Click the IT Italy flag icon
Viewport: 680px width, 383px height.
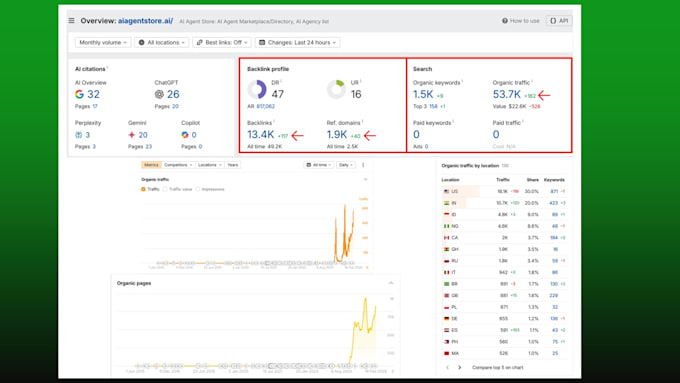[x=446, y=272]
